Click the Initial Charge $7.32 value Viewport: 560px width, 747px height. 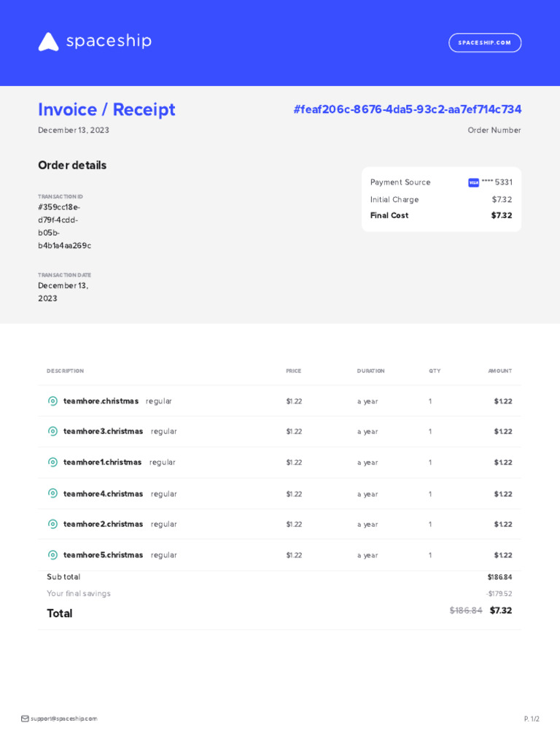pos(502,200)
